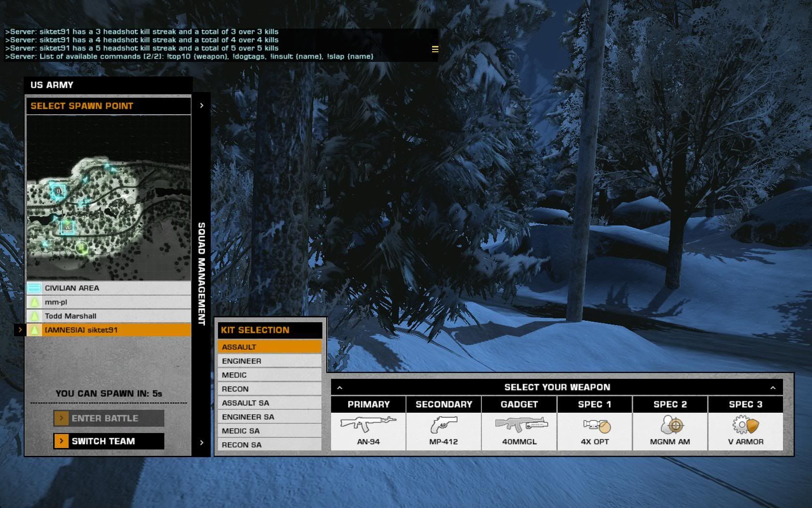Image resolution: width=812 pixels, height=508 pixels.
Task: Select the MP-412 secondary pistol icon
Action: tap(443, 425)
